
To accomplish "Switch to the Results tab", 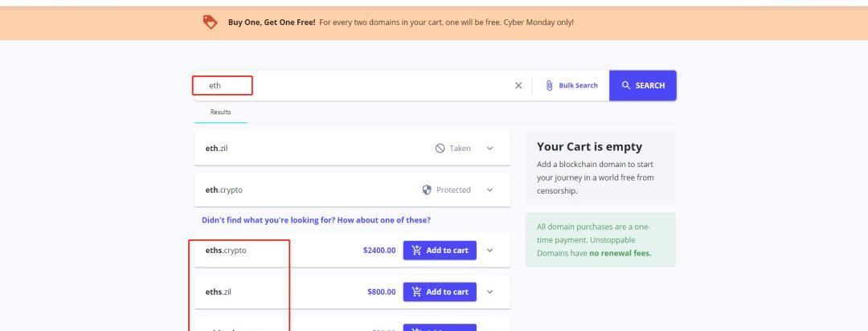I will tap(220, 112).
